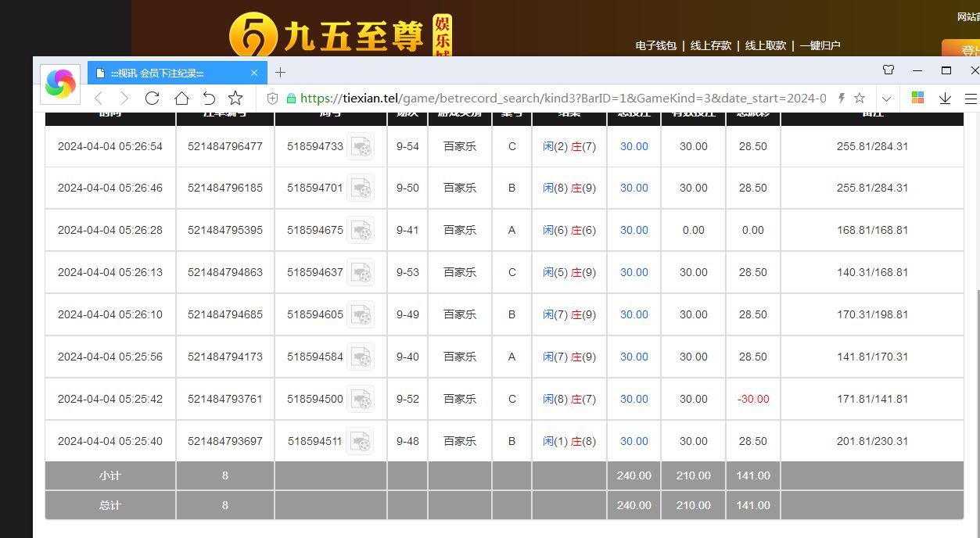Expand the address bar dropdown chevron
This screenshot has height=538, width=980.
(886, 99)
